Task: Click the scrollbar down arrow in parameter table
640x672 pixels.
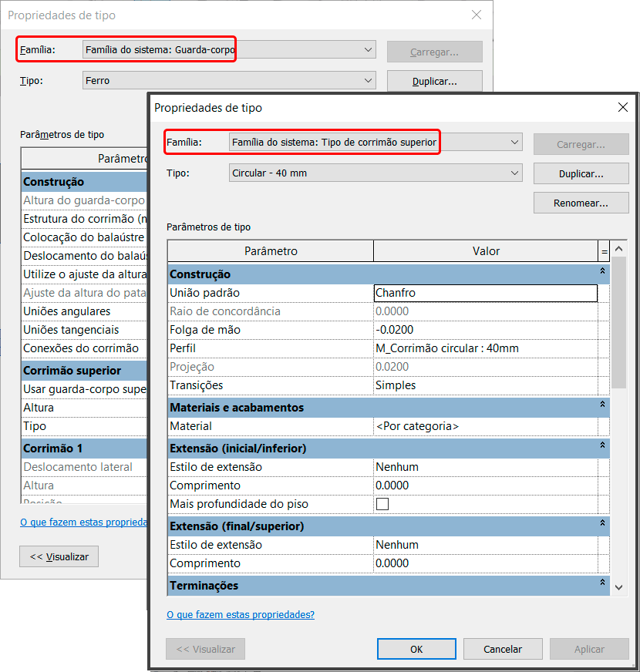Action: [619, 587]
